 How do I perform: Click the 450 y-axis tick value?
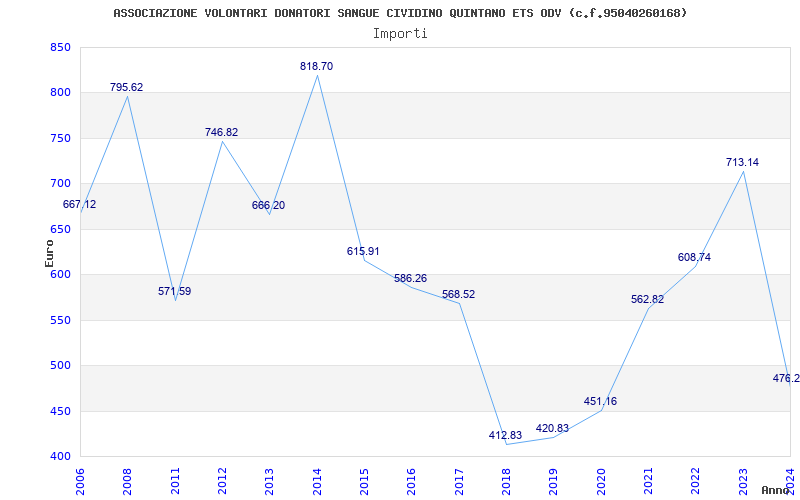coord(60,411)
